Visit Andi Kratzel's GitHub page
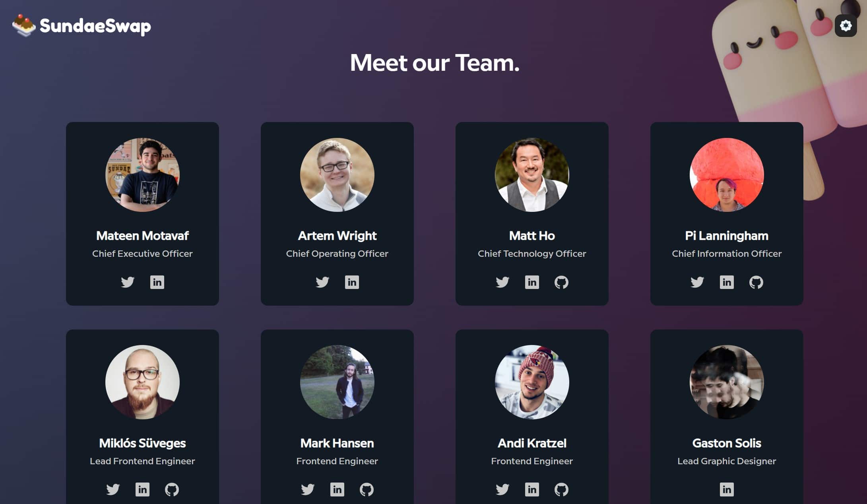 coord(561,489)
